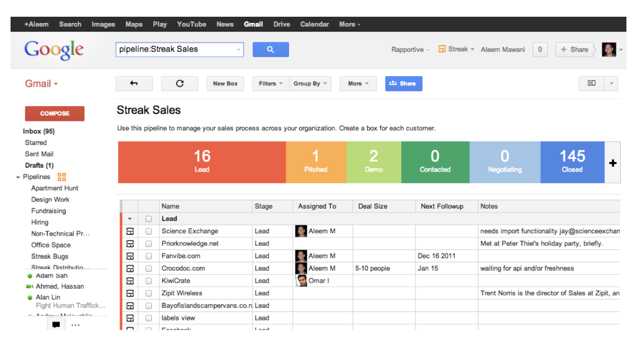Viewport: 644px width, 353px height.
Task: Click the orange Pipelines grid icon
Action: [62, 177]
